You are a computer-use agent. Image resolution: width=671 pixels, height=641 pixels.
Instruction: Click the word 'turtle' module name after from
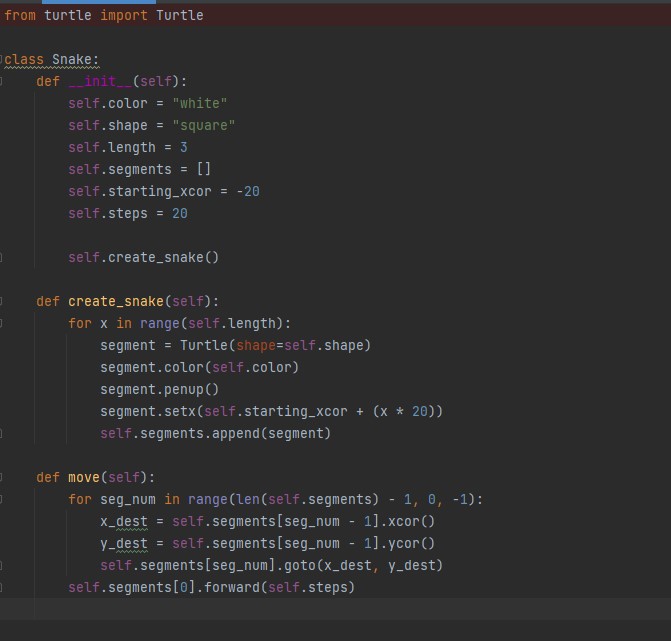coord(68,15)
